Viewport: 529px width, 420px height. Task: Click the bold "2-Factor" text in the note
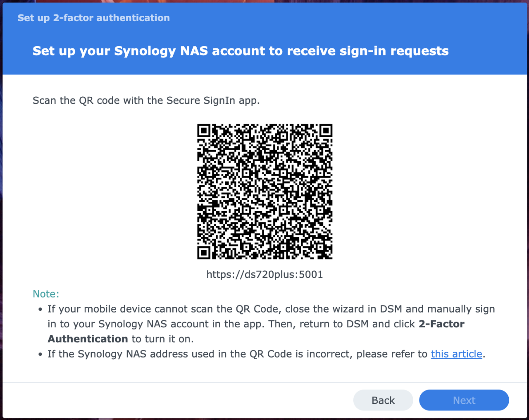pyautogui.click(x=441, y=324)
